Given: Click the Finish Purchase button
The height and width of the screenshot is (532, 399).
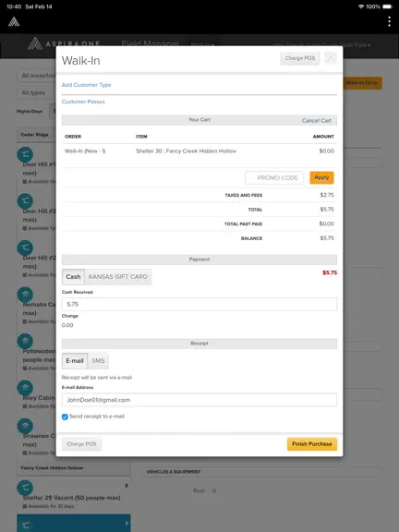Looking at the screenshot, I should pyautogui.click(x=312, y=444).
